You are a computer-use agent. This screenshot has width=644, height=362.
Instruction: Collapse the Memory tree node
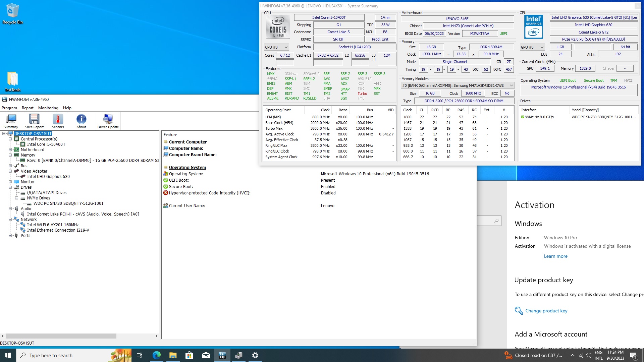point(10,155)
